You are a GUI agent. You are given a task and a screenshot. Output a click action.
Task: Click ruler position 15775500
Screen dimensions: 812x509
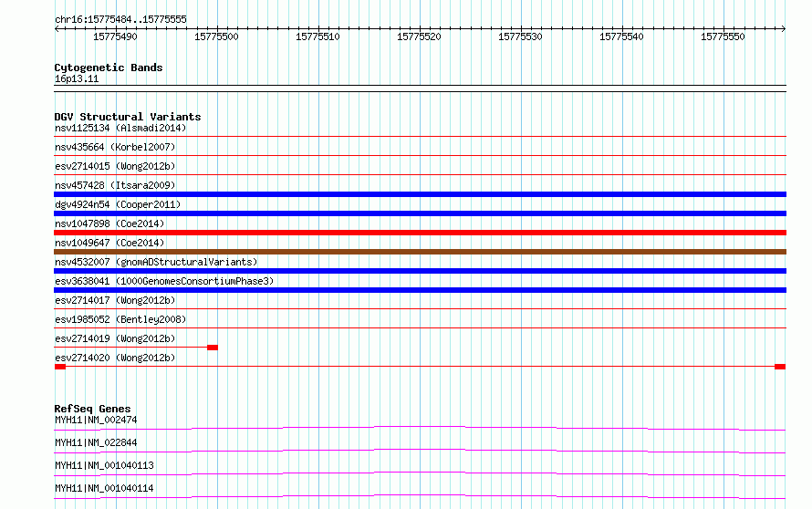[216, 36]
